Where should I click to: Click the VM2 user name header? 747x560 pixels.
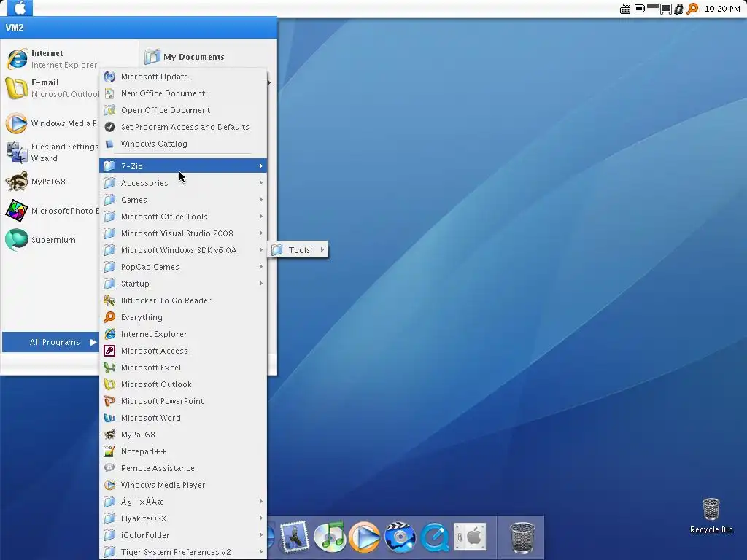coord(15,28)
